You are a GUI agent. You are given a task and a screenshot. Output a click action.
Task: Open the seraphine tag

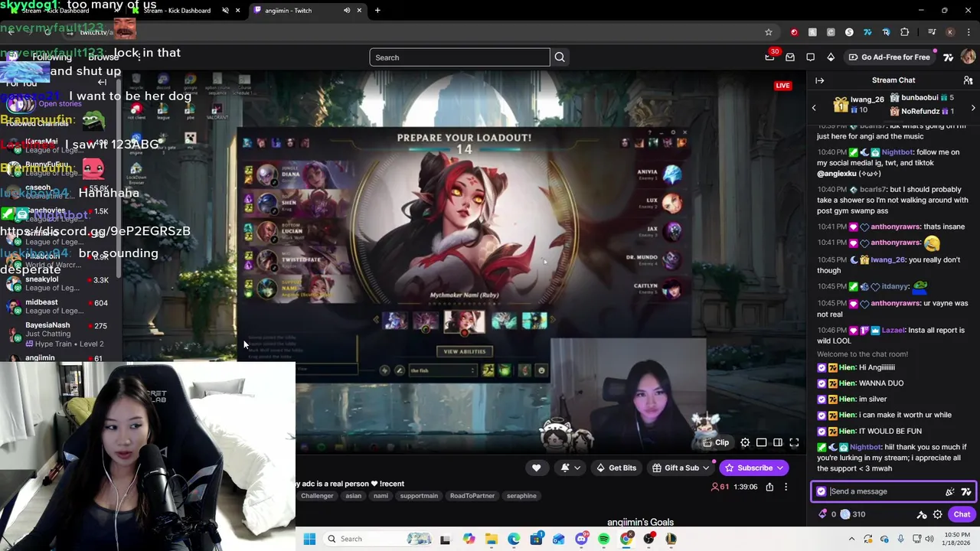coord(521,496)
